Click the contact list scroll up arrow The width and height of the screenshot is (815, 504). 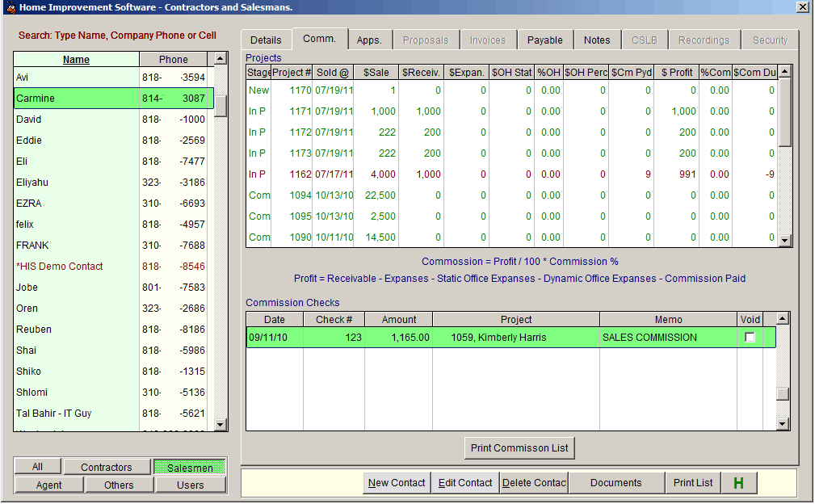(x=221, y=58)
